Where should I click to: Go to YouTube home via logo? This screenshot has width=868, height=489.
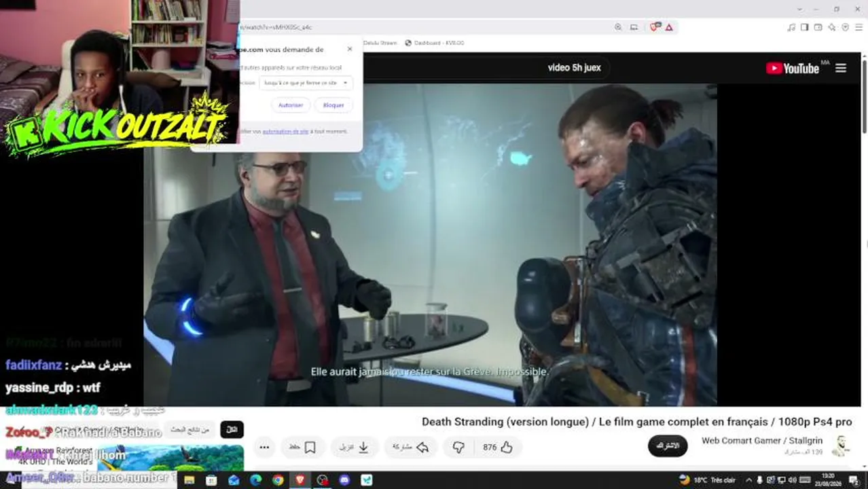click(793, 68)
